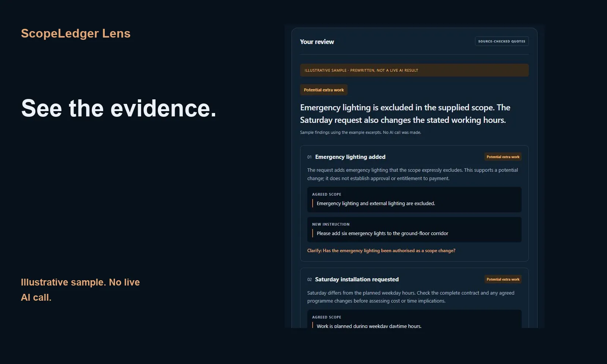Click the Agreed Scope quote about emergency lighting
Image resolution: width=607 pixels, height=364 pixels.
[x=414, y=199]
